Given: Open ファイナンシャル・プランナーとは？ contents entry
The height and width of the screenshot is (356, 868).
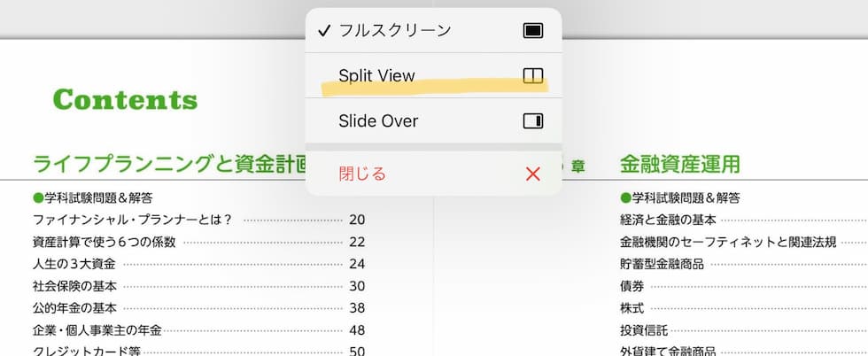Looking at the screenshot, I should [x=132, y=220].
